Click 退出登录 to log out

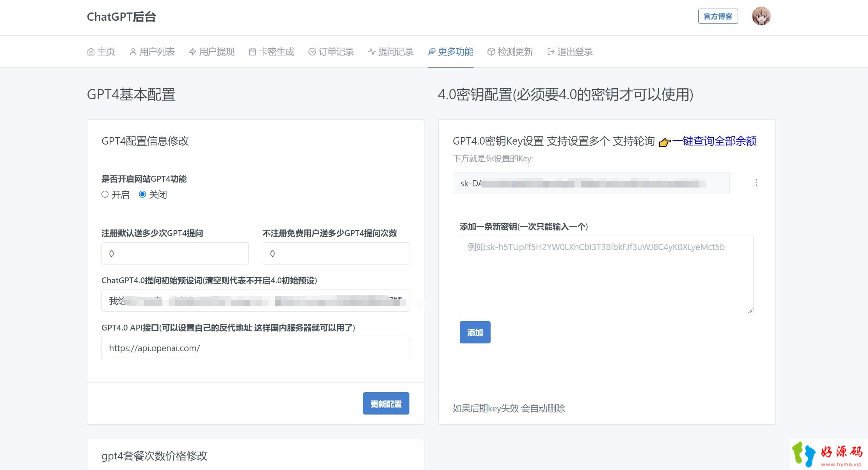(x=570, y=52)
